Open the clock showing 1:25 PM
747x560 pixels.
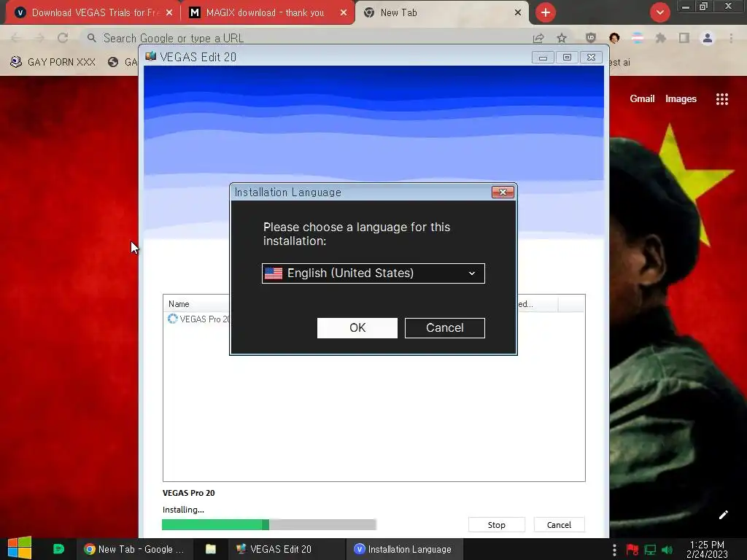coord(707,550)
